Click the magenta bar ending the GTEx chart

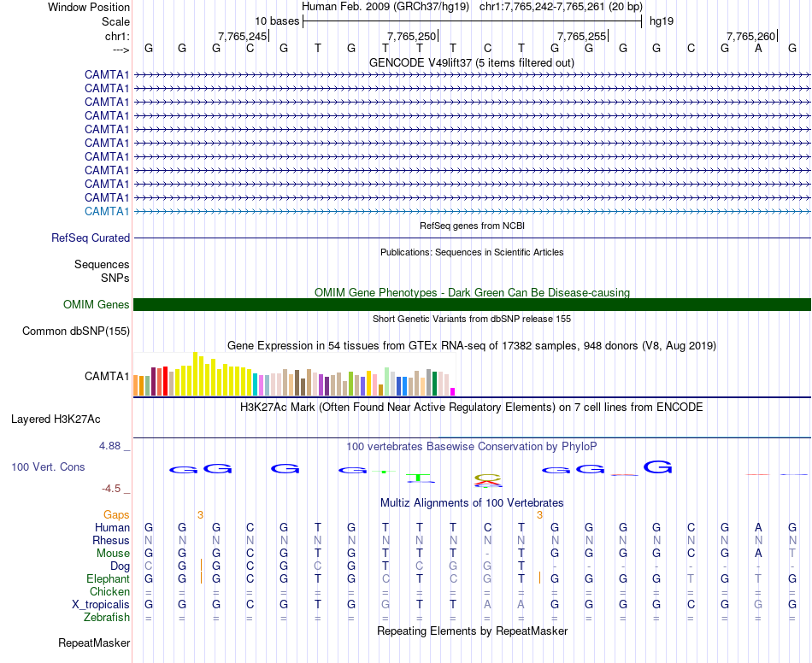point(453,392)
